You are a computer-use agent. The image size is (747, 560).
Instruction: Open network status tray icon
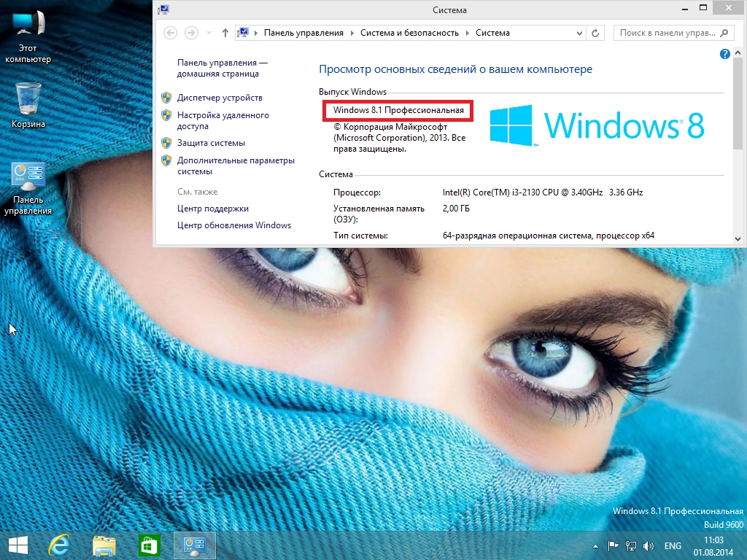click(x=631, y=545)
